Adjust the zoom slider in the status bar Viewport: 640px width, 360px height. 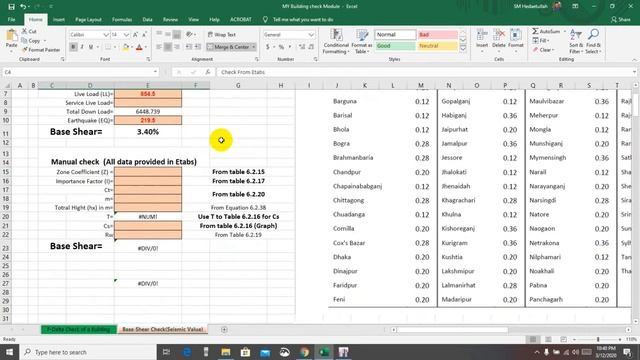coord(598,339)
